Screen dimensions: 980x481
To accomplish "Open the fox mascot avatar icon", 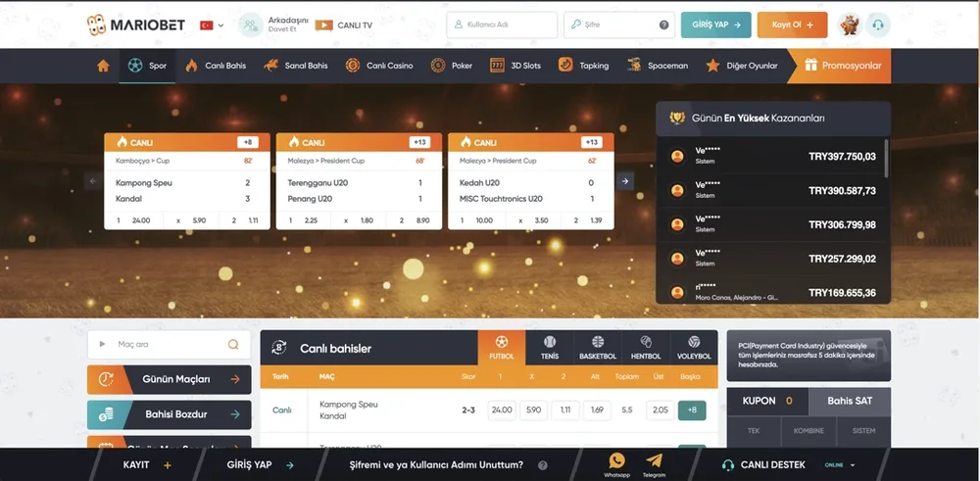I will (x=850, y=25).
